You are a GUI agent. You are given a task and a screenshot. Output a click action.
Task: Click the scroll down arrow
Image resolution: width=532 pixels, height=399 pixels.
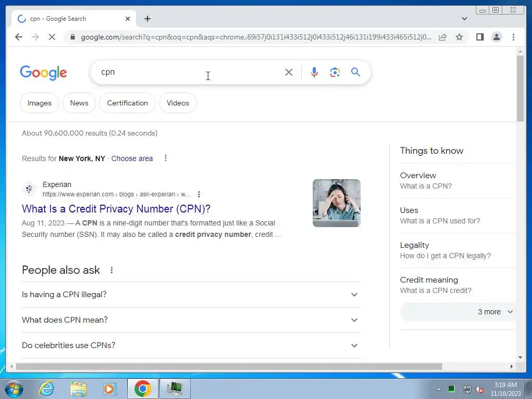pos(520,357)
